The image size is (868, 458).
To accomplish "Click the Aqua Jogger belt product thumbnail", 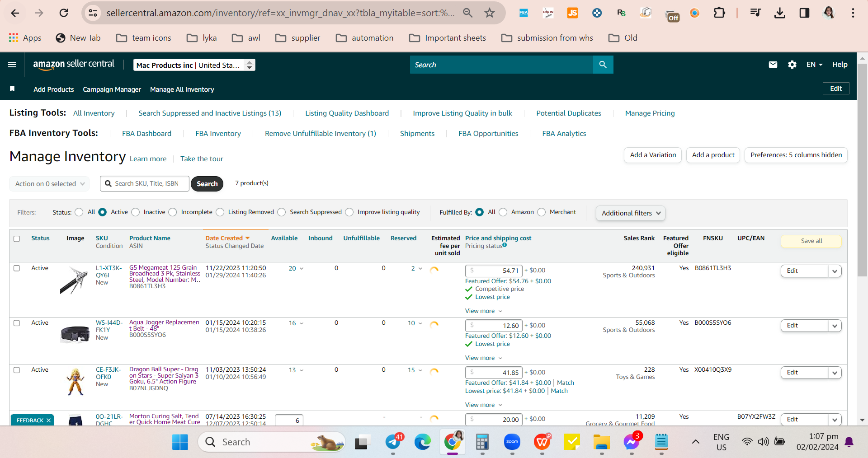I will pyautogui.click(x=75, y=334).
